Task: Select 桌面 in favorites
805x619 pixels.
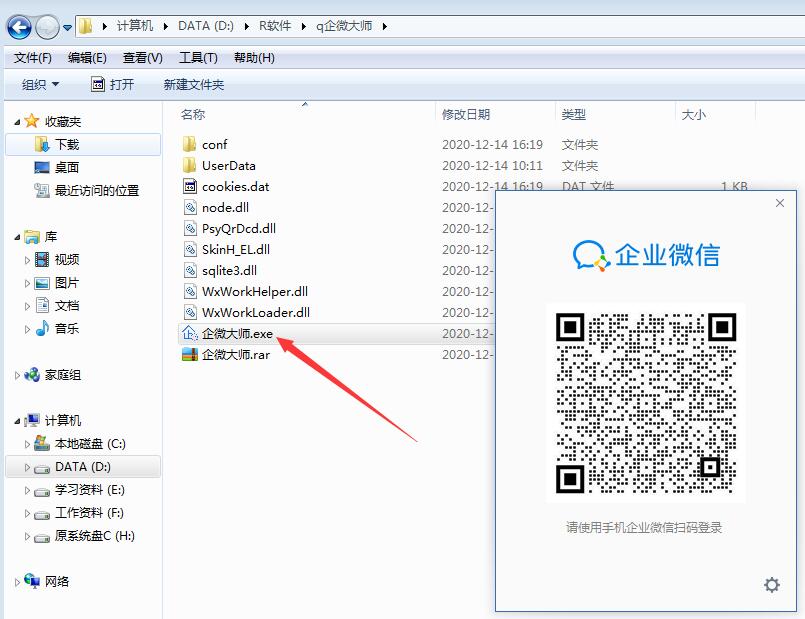Action: tap(67, 167)
